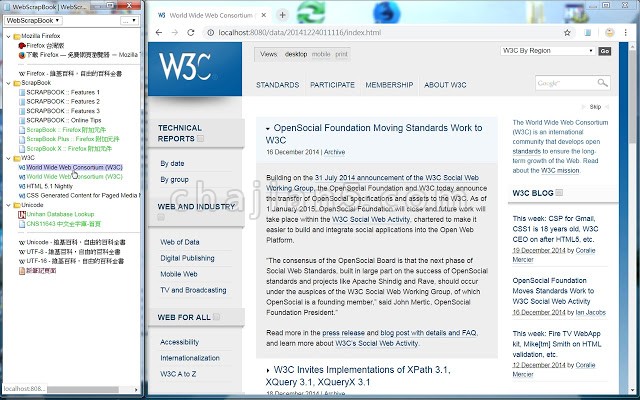The height and width of the screenshot is (400, 640).
Task: Click the sidebar horizontal scrollbar
Action: tap(82, 390)
